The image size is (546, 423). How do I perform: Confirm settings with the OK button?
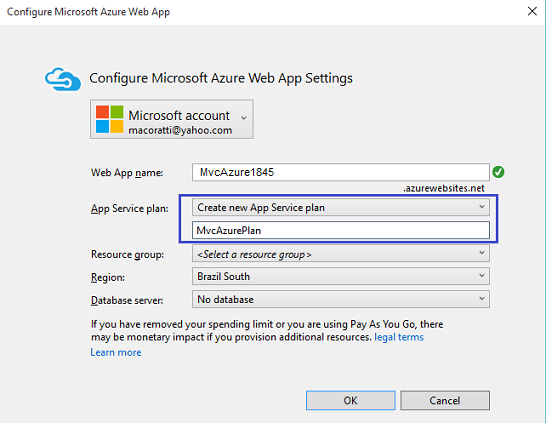(351, 400)
